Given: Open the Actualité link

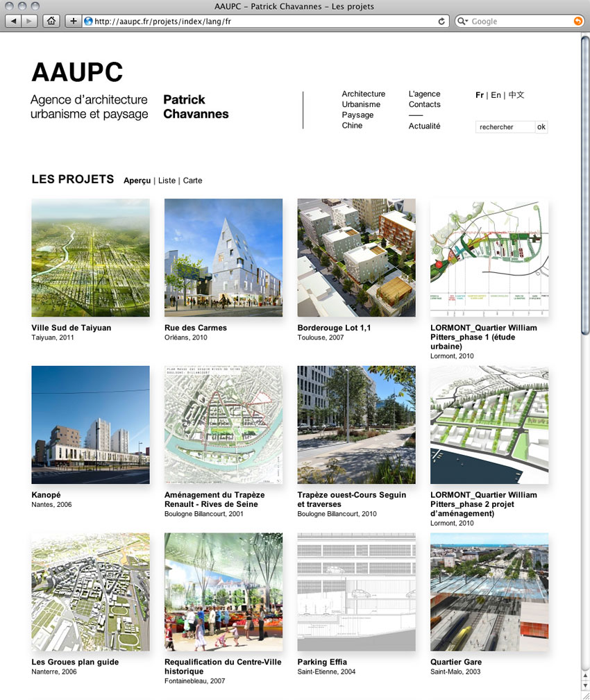Looking at the screenshot, I should (x=424, y=126).
